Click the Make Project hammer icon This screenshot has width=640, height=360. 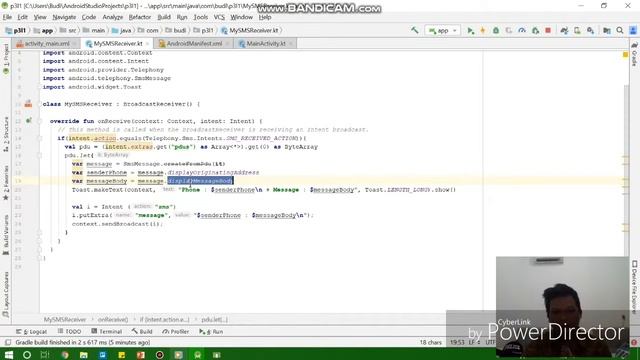tap(415, 30)
